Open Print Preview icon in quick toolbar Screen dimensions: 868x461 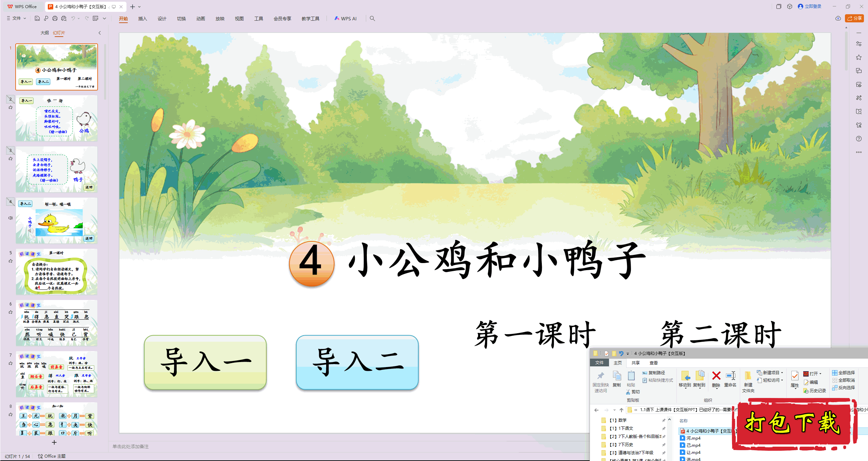click(64, 18)
